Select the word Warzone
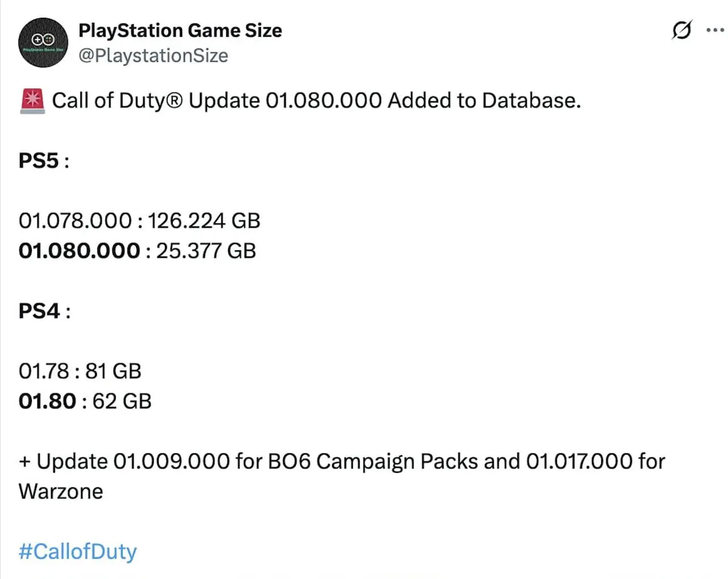Viewport: 728px width, 579px height. [x=61, y=491]
